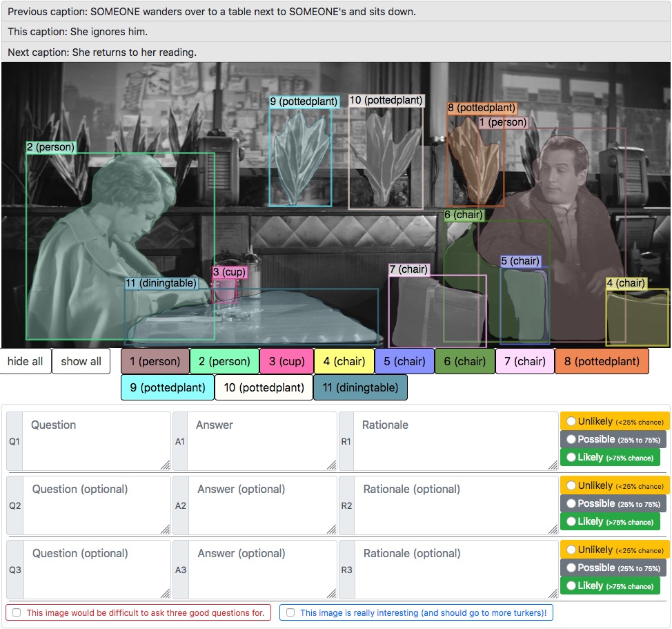Select 'Likely' for question 2
672x629 pixels.
[x=571, y=522]
